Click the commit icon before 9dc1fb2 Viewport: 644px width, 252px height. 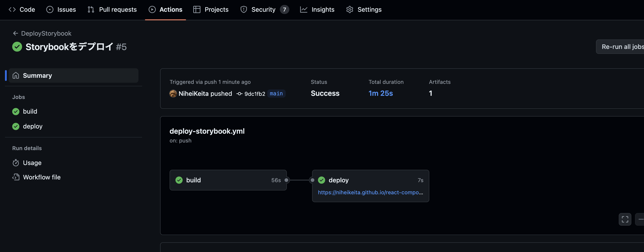[x=239, y=94]
